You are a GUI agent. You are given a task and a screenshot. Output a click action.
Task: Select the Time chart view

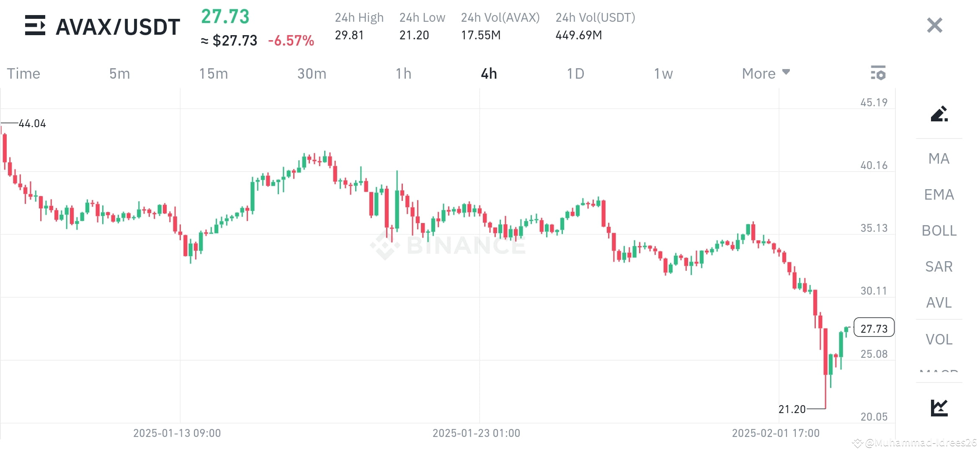pos(23,73)
